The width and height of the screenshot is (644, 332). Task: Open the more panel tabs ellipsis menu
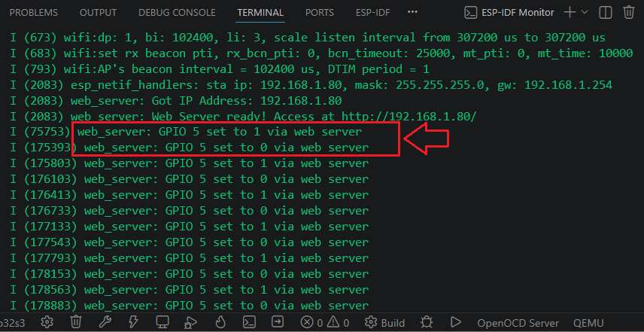412,12
